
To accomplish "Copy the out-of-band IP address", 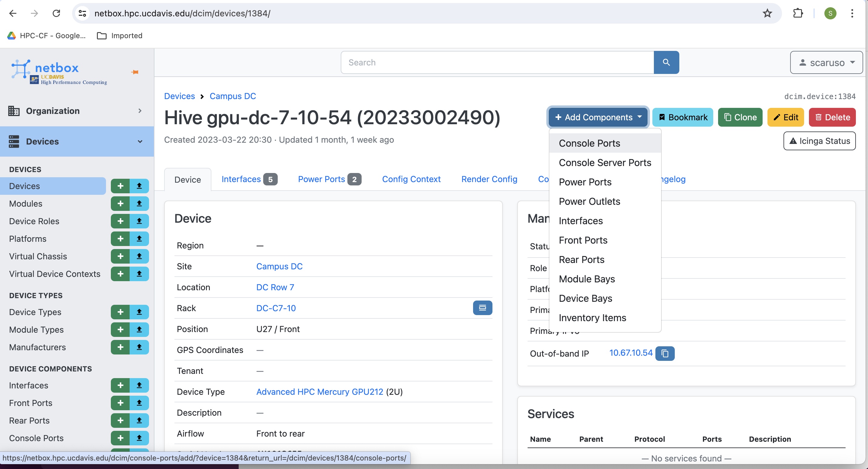I will point(664,353).
